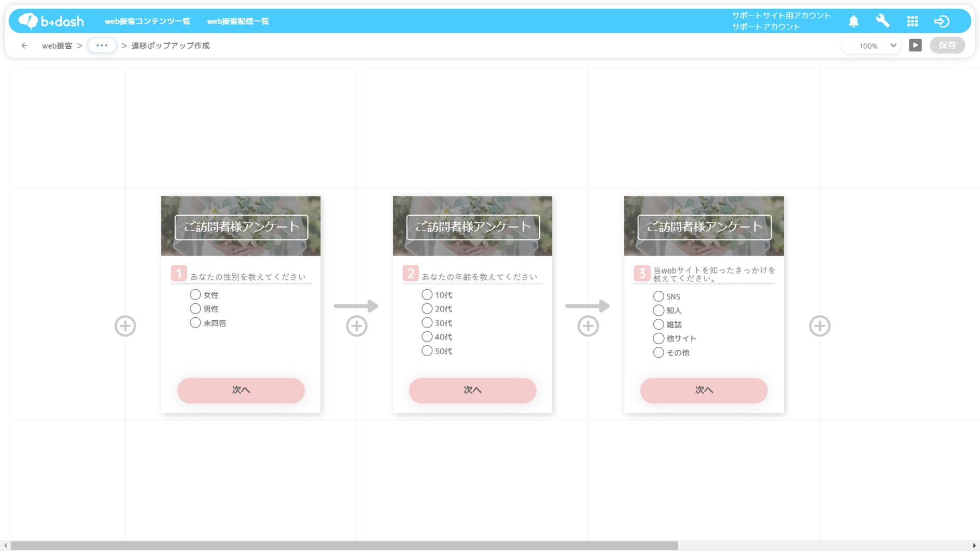Select the 男性 radio option
This screenshot has height=551, width=980.
tap(195, 308)
